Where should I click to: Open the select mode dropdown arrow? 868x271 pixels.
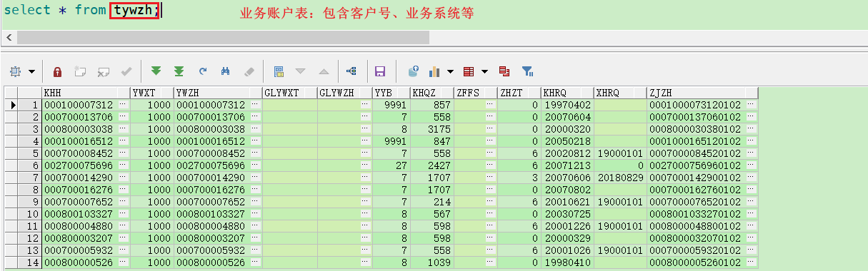[x=32, y=71]
